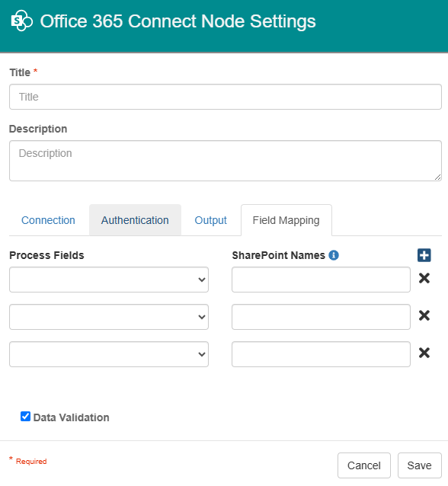The image size is (448, 486).
Task: Focus the Title input field
Action: tap(226, 97)
